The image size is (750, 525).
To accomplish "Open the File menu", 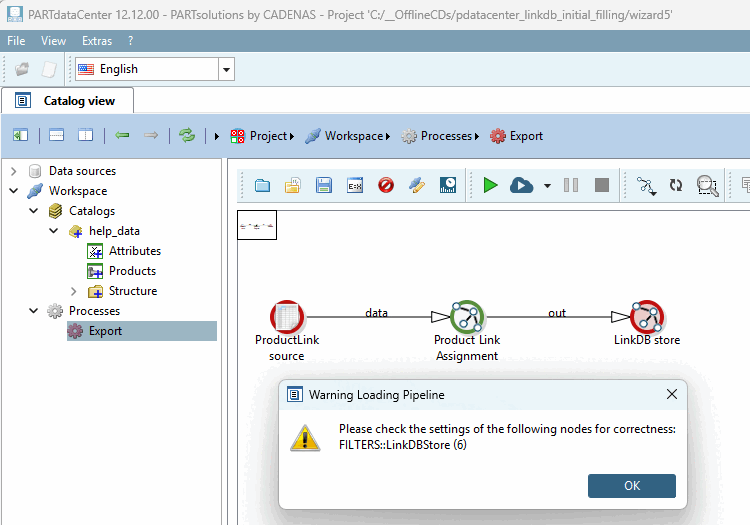I will click(x=16, y=41).
